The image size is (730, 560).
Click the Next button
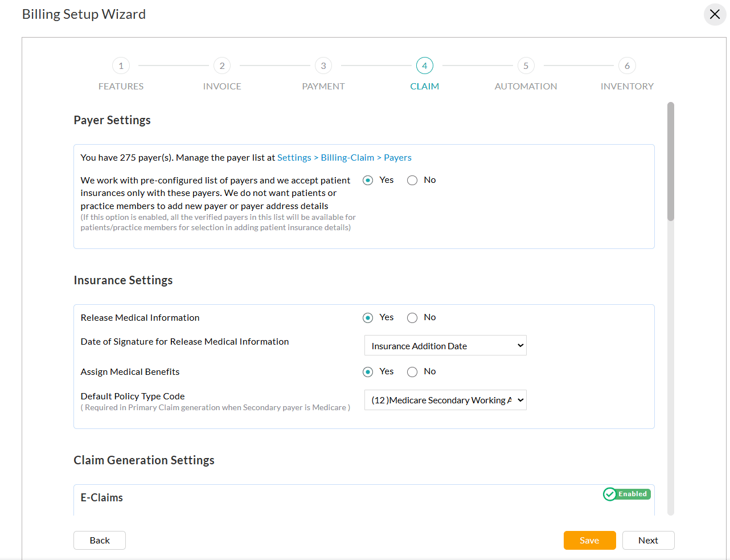(648, 540)
